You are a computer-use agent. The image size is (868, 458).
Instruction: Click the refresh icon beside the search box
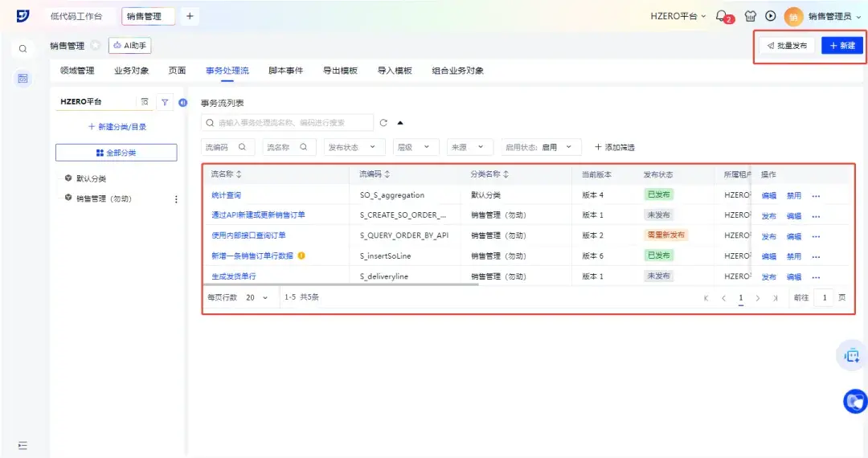point(383,123)
